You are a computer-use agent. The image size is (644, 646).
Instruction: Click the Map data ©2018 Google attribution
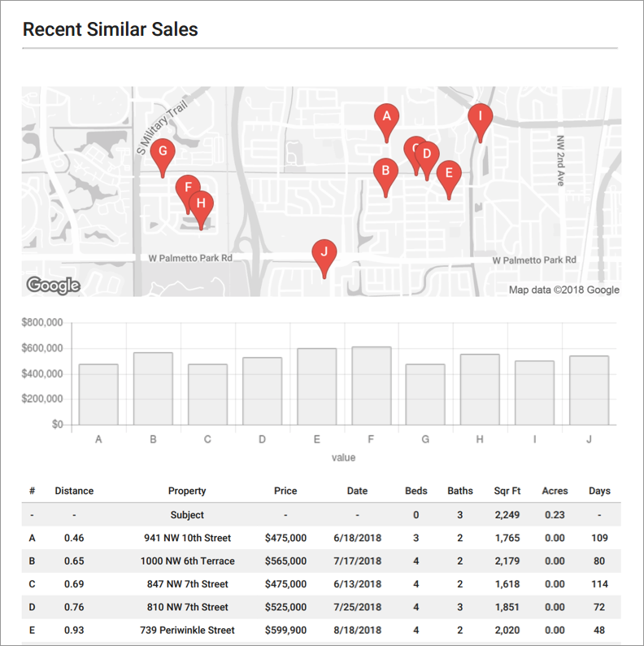563,290
